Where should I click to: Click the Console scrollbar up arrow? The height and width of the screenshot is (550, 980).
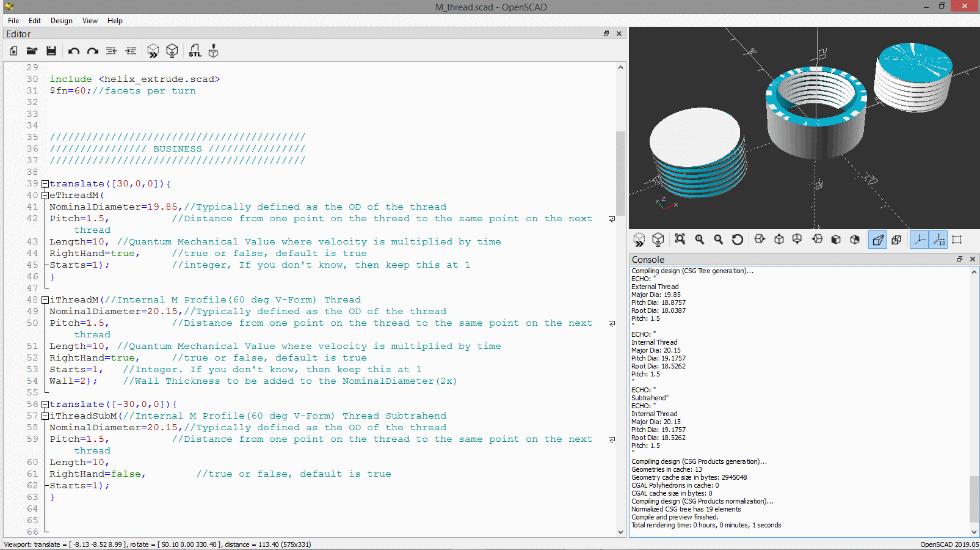click(974, 272)
